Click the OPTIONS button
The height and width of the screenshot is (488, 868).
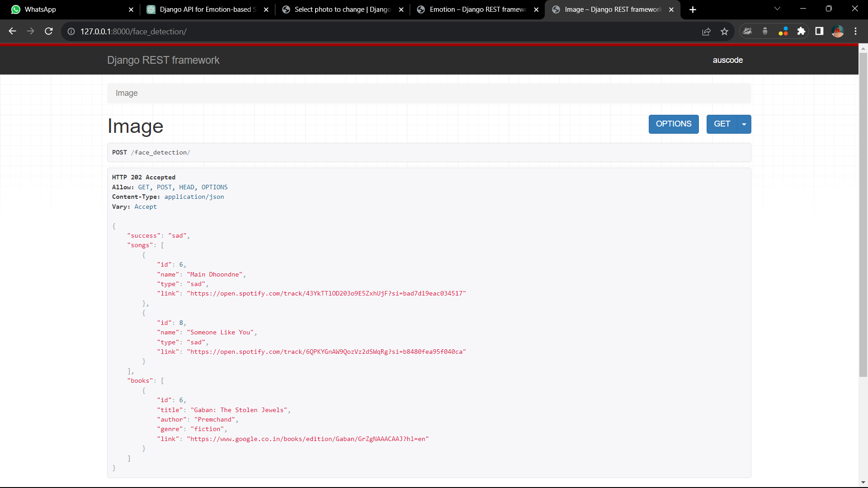(673, 124)
